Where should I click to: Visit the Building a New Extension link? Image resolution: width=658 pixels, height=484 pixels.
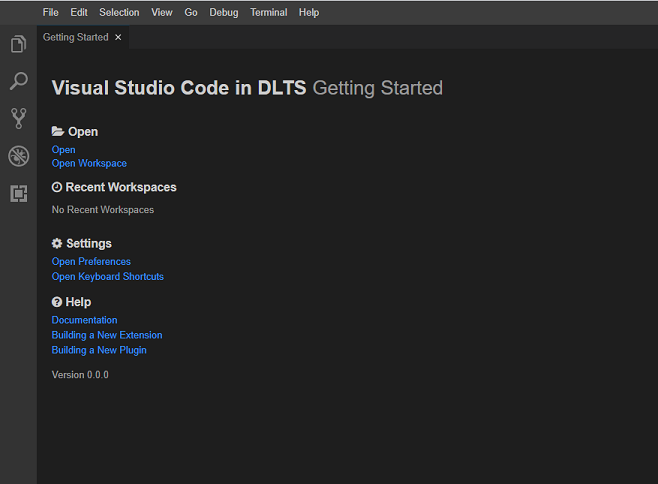(x=107, y=335)
